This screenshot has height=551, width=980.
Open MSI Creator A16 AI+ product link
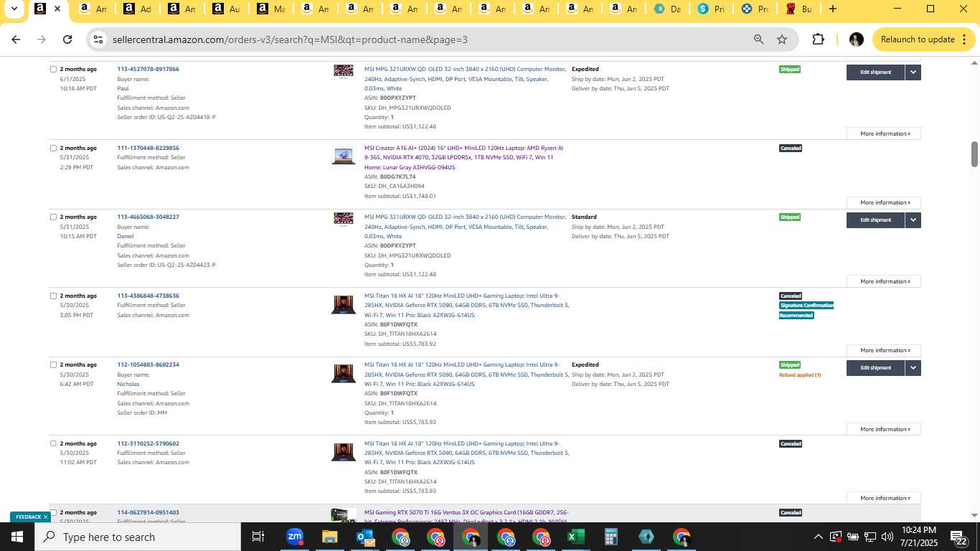point(463,157)
